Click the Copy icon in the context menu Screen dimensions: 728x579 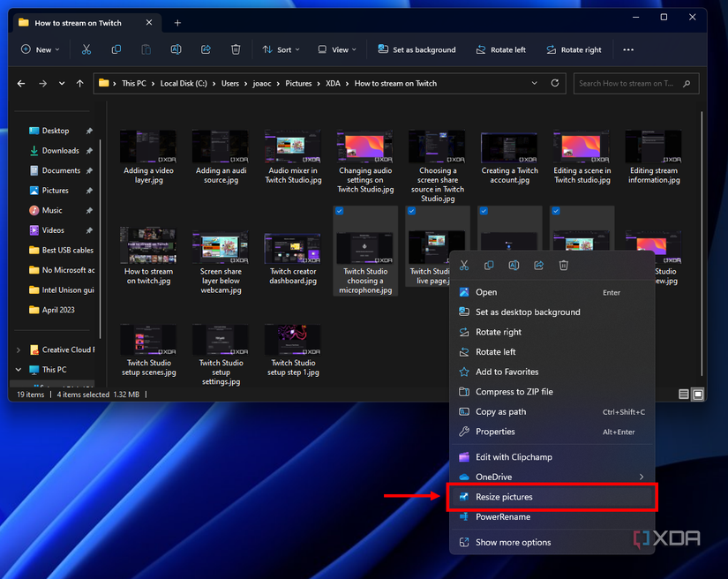(489, 266)
